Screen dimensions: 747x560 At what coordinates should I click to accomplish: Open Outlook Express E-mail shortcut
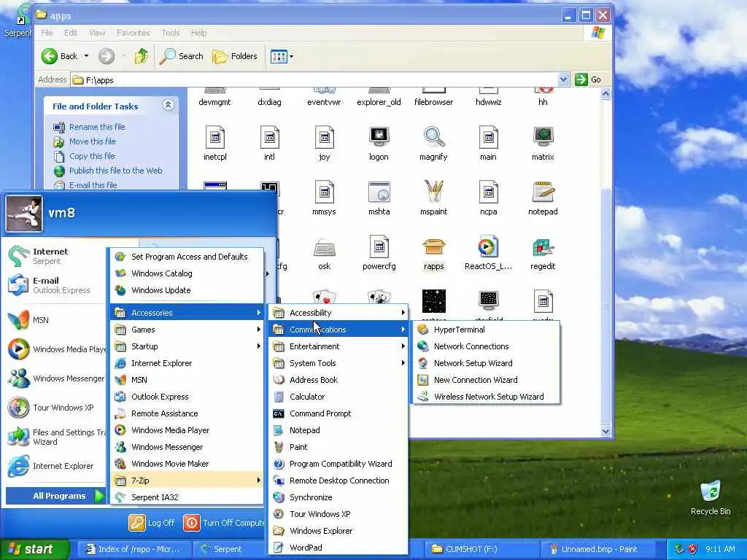55,285
